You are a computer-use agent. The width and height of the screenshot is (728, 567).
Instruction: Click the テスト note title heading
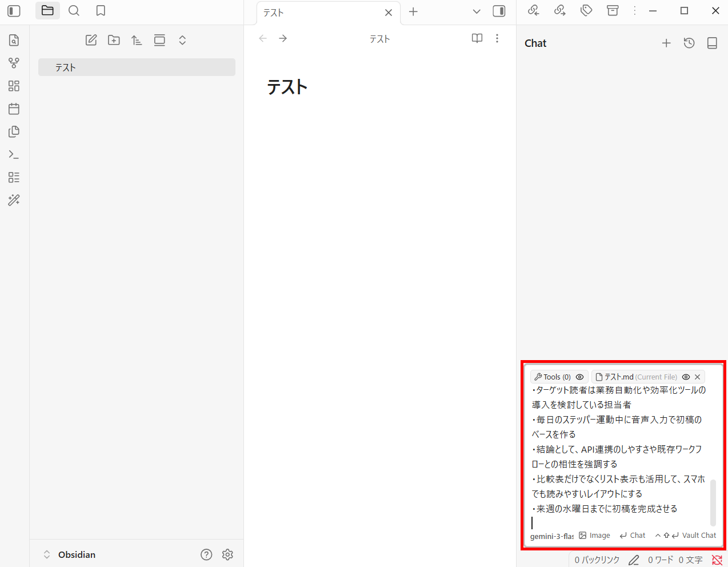(x=287, y=87)
